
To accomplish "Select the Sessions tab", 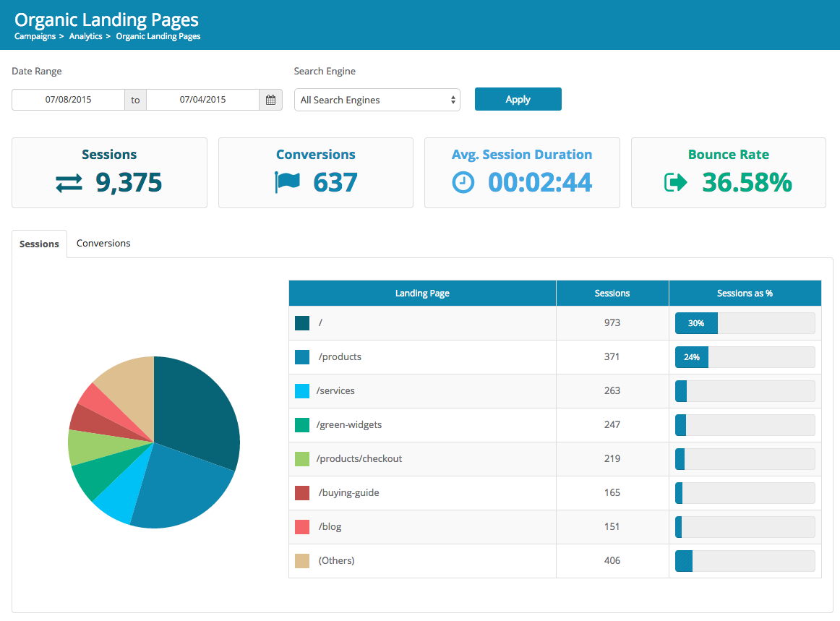I will point(39,244).
